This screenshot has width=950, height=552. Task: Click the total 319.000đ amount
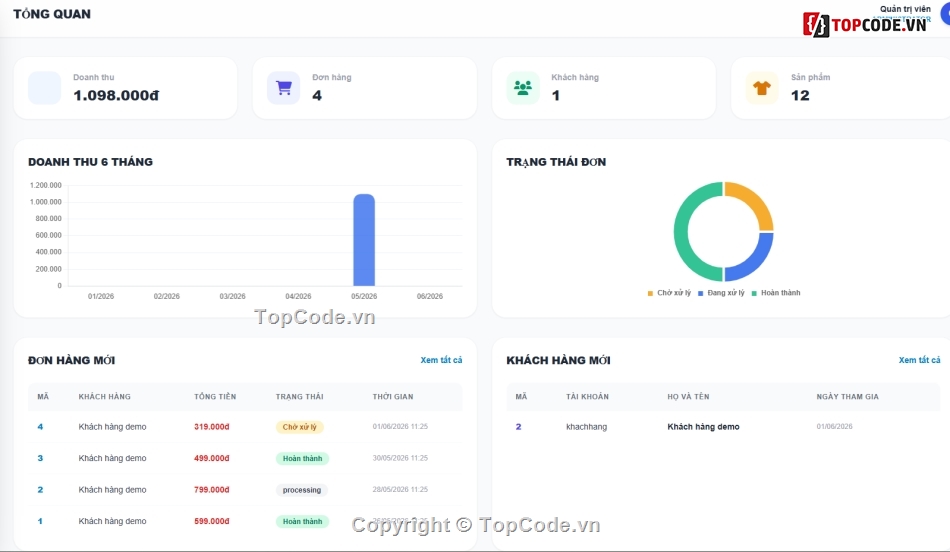pos(211,427)
